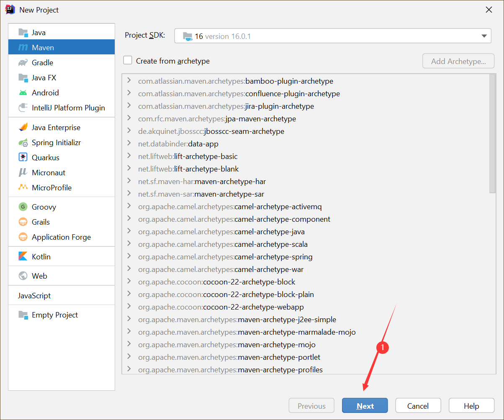Screen dimensions: 504x420
Task: Select camel-archetype-component row
Action: click(x=306, y=219)
